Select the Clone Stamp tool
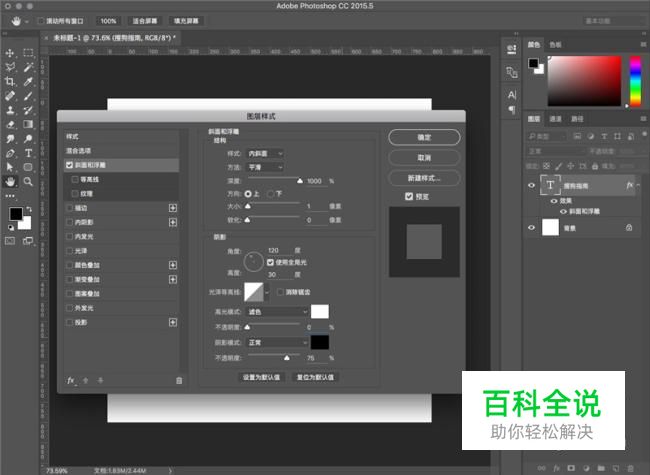This screenshot has width=650, height=475. click(x=10, y=110)
